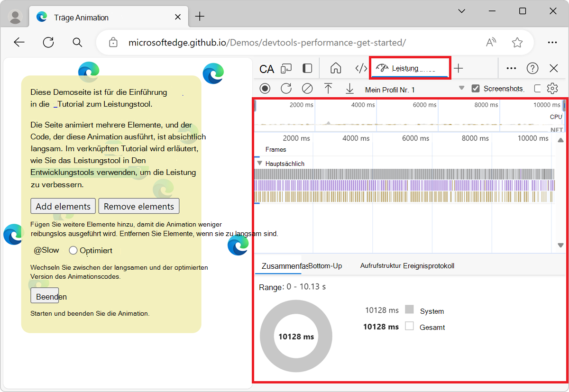
Task: Toggle device emulation icon in DevTools
Action: tap(286, 68)
